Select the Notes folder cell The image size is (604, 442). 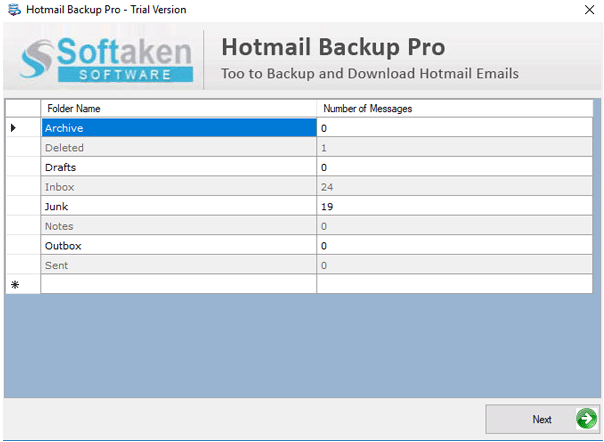(x=179, y=226)
